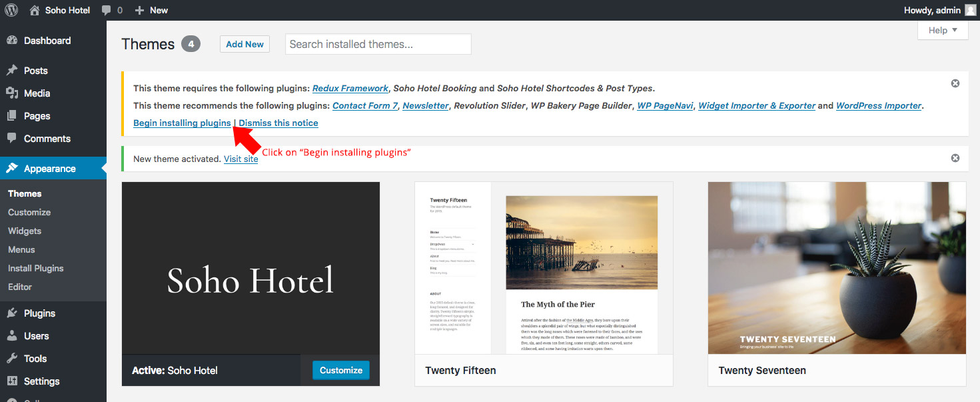
Task: Open the Plugins menu in sidebar
Action: (x=39, y=313)
